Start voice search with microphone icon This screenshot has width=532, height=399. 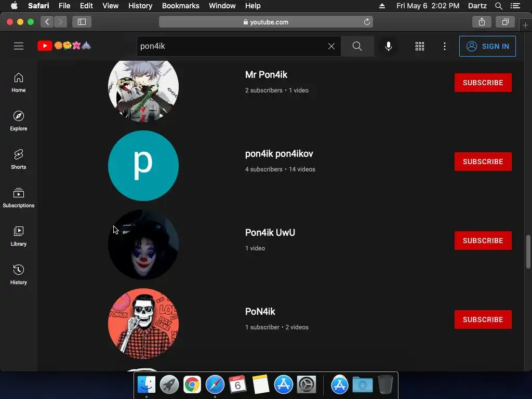tap(389, 46)
